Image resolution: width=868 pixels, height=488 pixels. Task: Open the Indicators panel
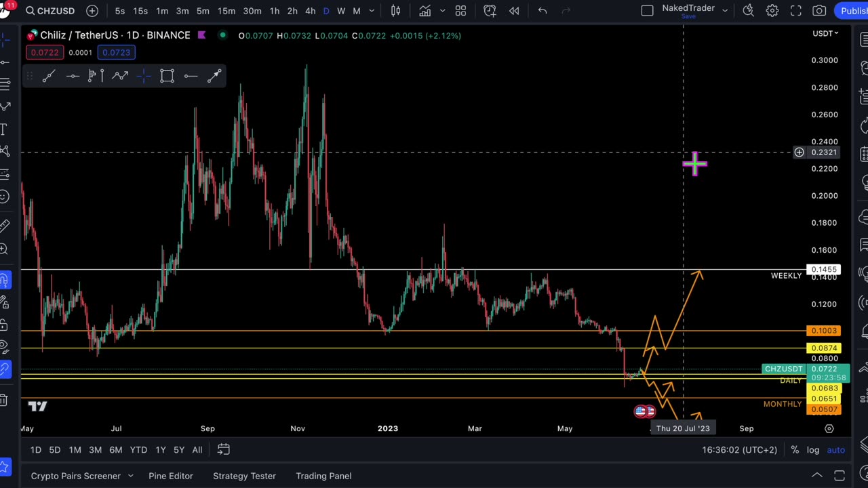(x=425, y=11)
